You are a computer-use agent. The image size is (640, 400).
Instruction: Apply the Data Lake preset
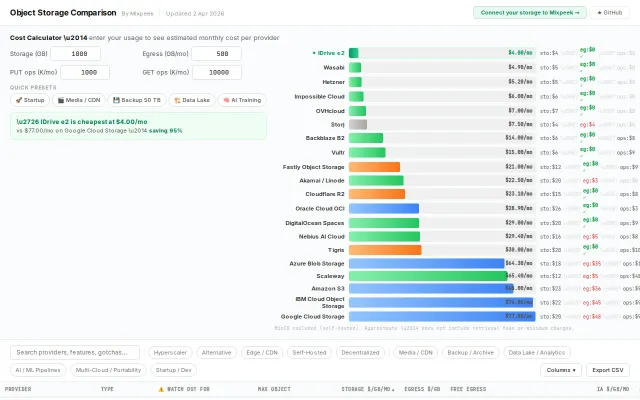[192, 100]
